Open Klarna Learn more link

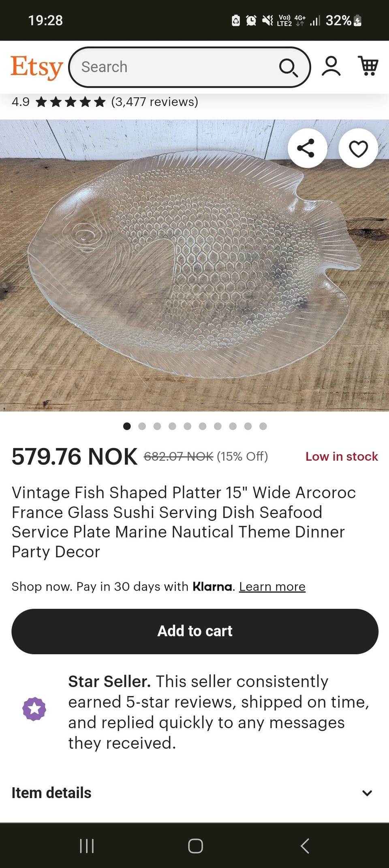272,587
